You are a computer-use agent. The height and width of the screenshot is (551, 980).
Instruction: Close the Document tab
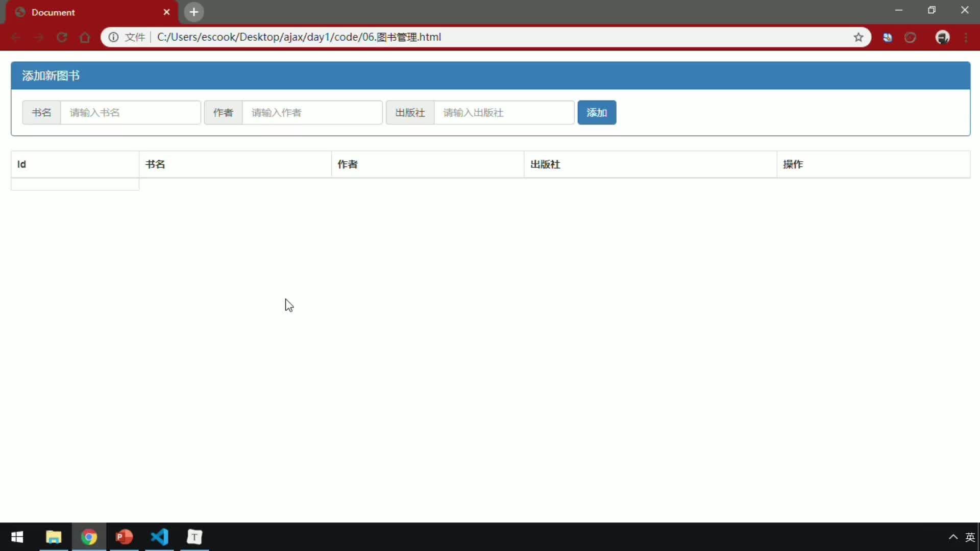(166, 12)
